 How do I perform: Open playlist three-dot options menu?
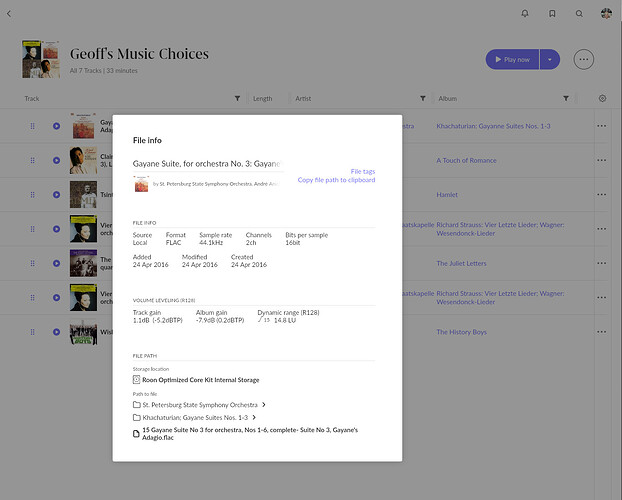(x=584, y=60)
